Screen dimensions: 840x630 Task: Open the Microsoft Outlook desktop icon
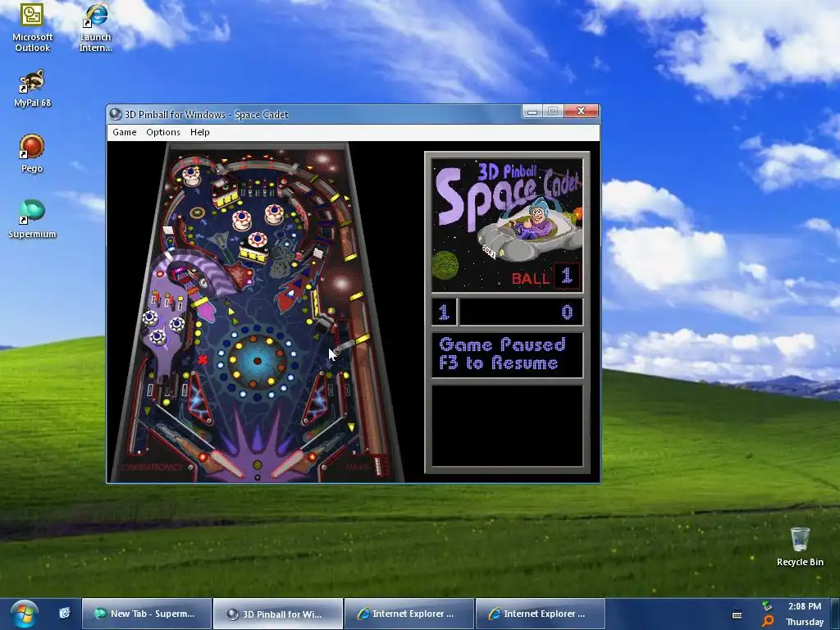coord(32,27)
